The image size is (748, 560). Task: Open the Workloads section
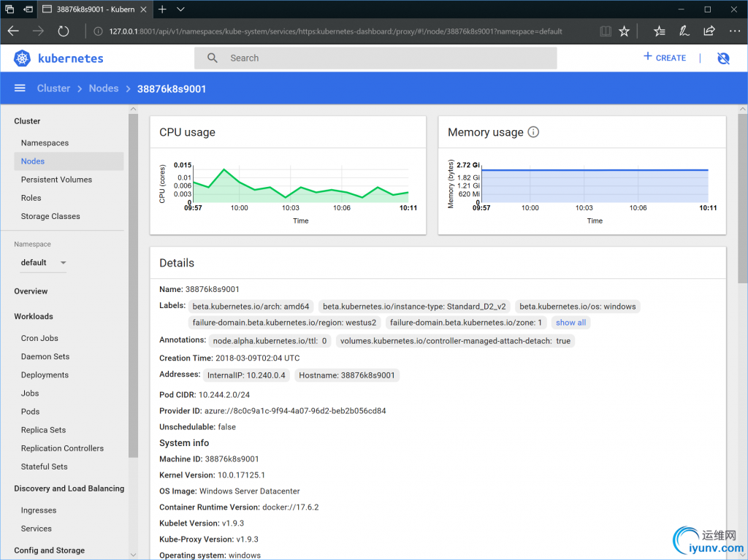pos(34,317)
